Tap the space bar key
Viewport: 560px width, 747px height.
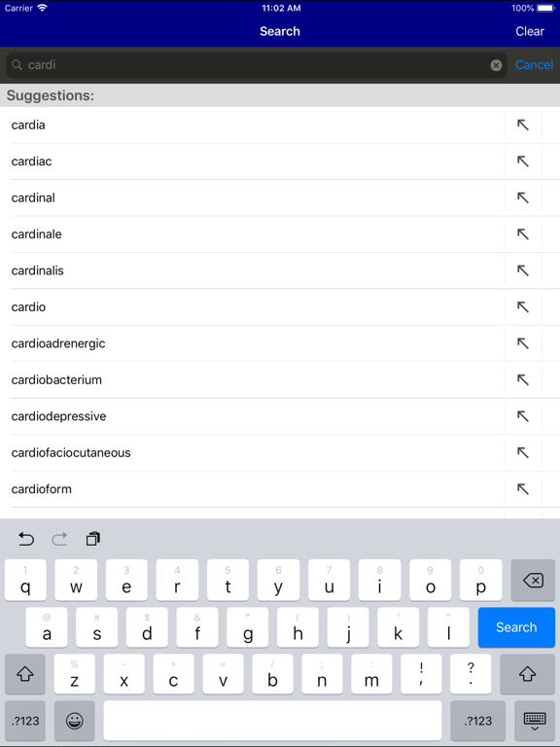(x=272, y=721)
